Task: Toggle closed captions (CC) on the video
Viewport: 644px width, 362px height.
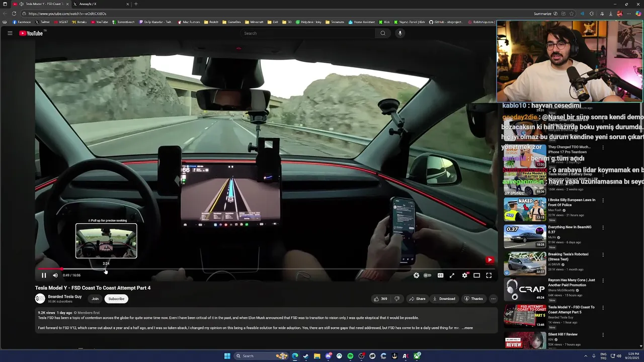Action: (x=440, y=275)
